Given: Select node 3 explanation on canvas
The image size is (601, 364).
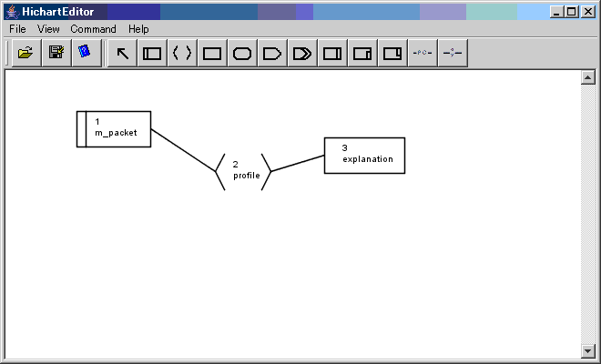Looking at the screenshot, I should click(364, 156).
